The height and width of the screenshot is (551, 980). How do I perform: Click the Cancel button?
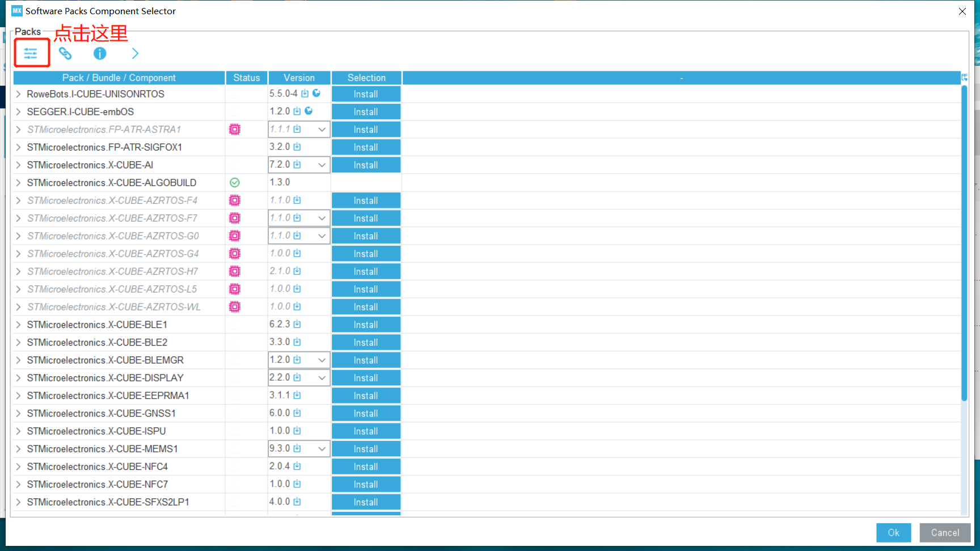point(945,532)
